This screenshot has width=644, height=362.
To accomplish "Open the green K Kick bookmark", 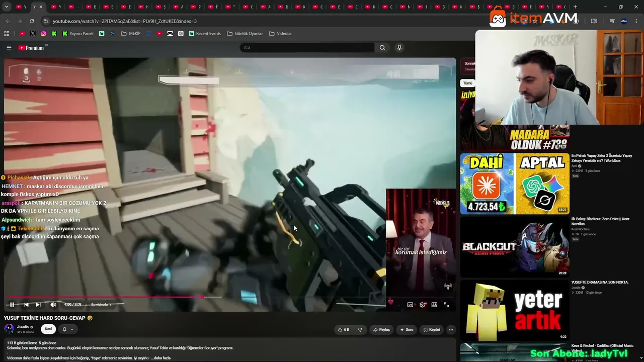I will 54,34.
